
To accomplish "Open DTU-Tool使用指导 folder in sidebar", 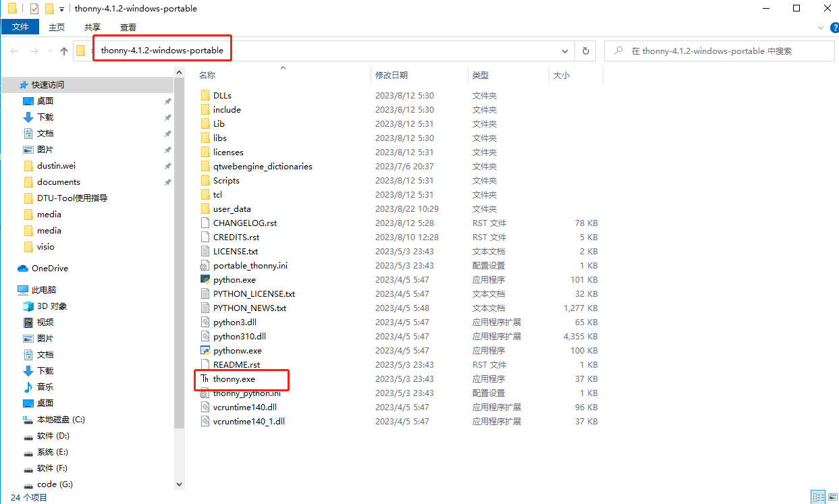I will click(x=72, y=198).
